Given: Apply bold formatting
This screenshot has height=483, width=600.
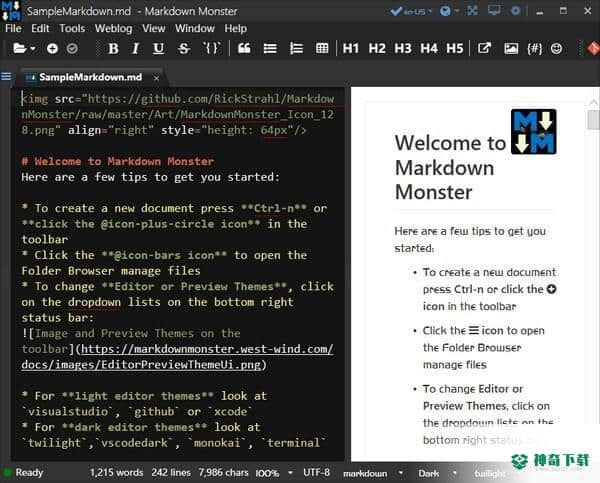Looking at the screenshot, I should tap(113, 49).
